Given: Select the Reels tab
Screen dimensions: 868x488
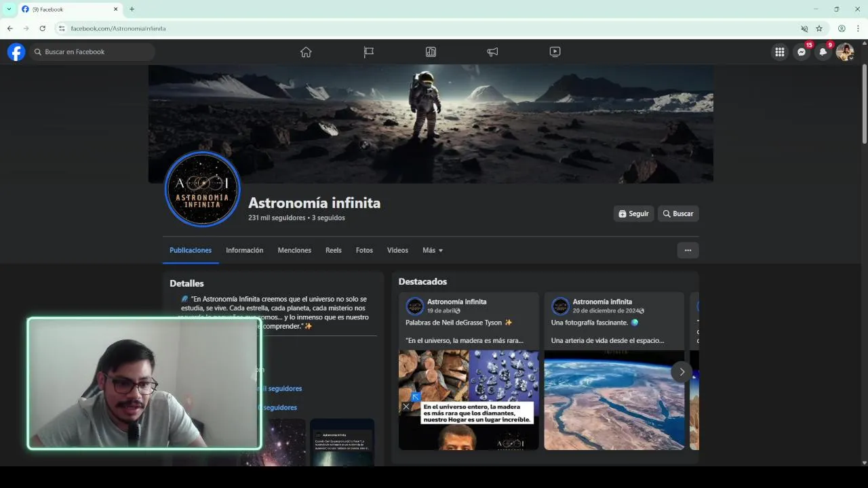Looking at the screenshot, I should (x=333, y=250).
